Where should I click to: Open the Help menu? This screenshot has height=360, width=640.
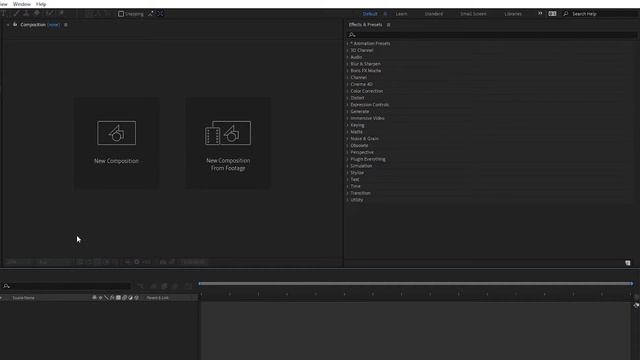(x=41, y=4)
